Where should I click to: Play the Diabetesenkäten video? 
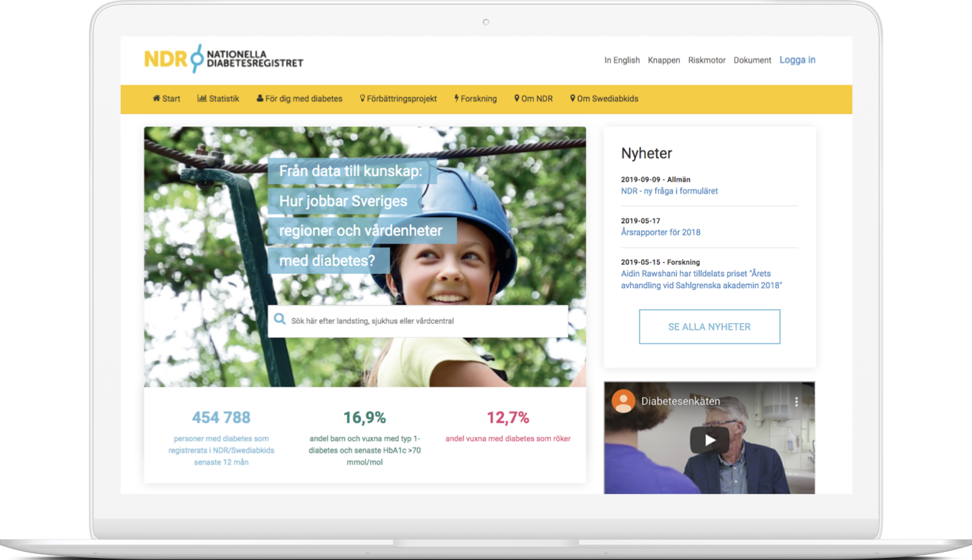[x=709, y=440]
